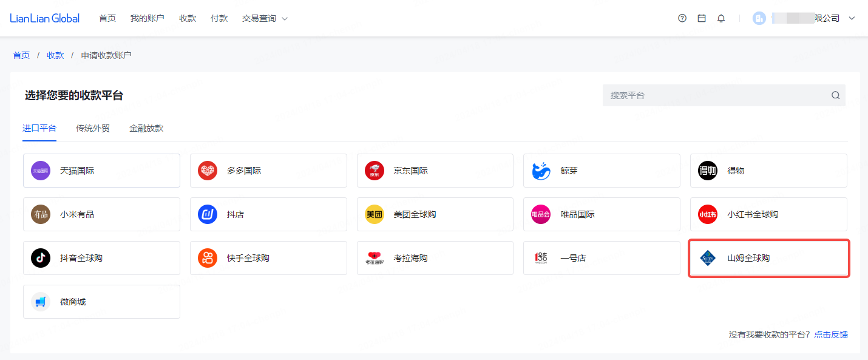Click the search magnifier icon
Viewport: 868px width, 360px height.
point(836,95)
